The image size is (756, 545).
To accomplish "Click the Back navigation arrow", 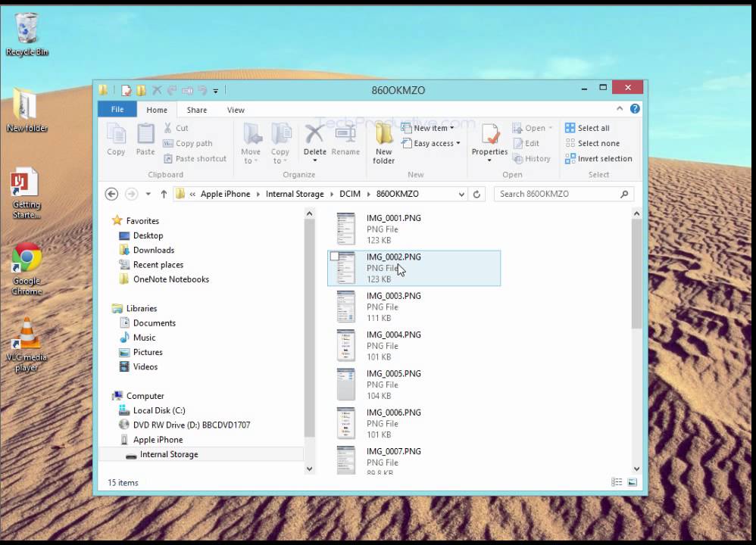I will 111,194.
